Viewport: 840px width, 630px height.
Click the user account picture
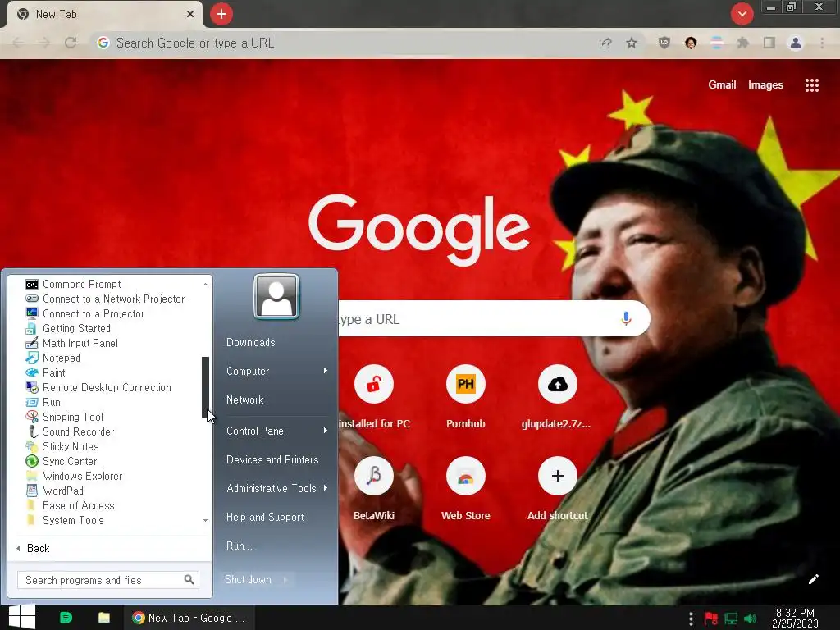click(276, 296)
